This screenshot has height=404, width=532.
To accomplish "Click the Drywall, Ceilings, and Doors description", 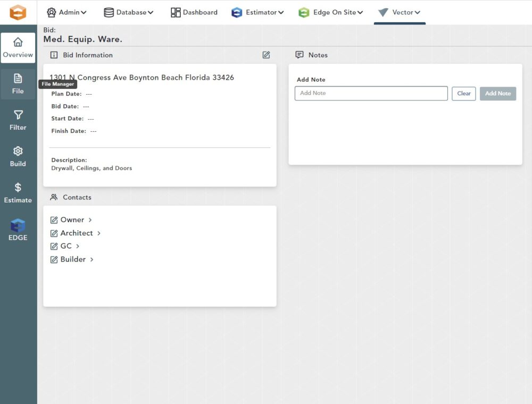I will tap(92, 168).
